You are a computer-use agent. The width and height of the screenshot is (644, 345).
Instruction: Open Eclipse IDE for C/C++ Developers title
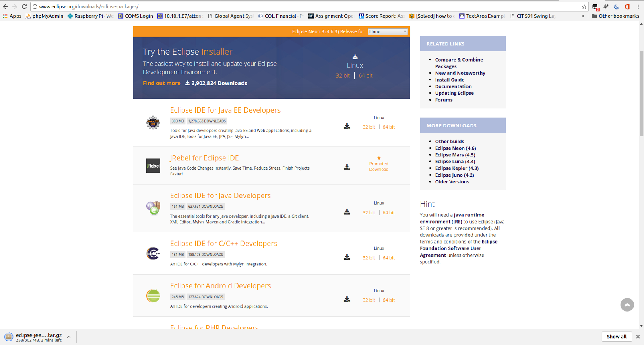pyautogui.click(x=223, y=243)
